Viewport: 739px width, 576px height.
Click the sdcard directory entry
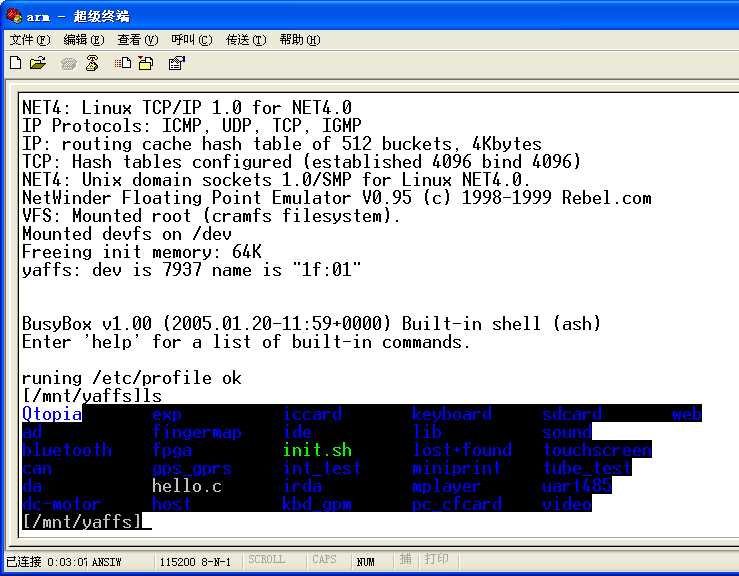click(572, 414)
